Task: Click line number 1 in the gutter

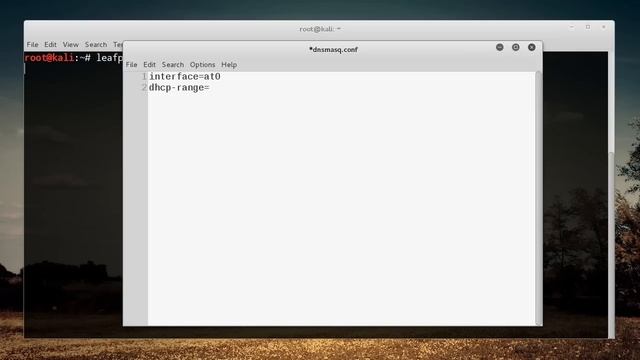Action: [144, 77]
